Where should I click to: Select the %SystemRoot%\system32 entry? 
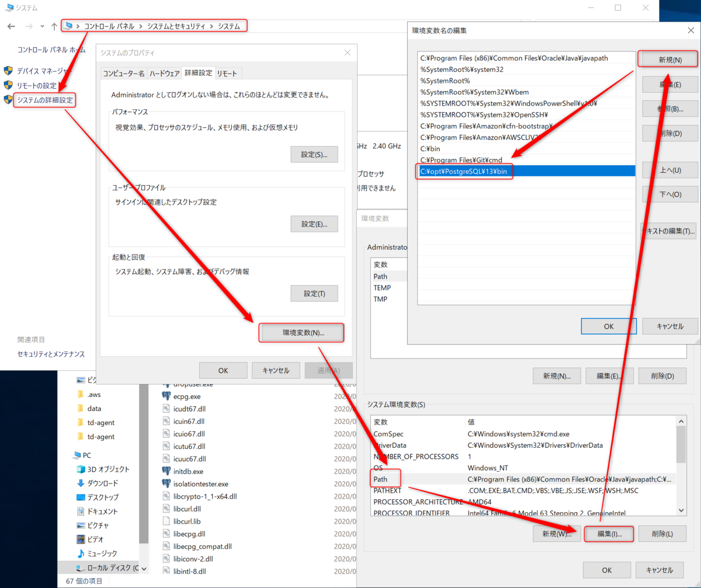click(526, 69)
